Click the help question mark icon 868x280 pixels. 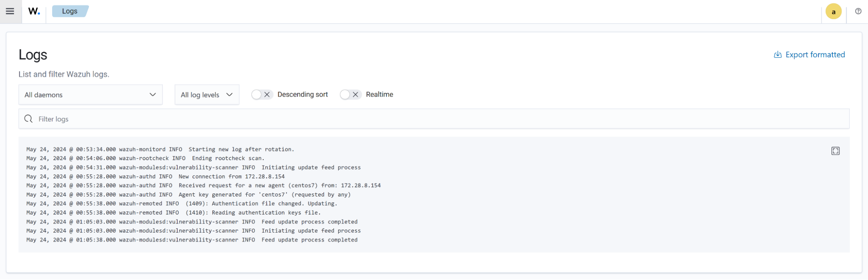click(x=858, y=11)
